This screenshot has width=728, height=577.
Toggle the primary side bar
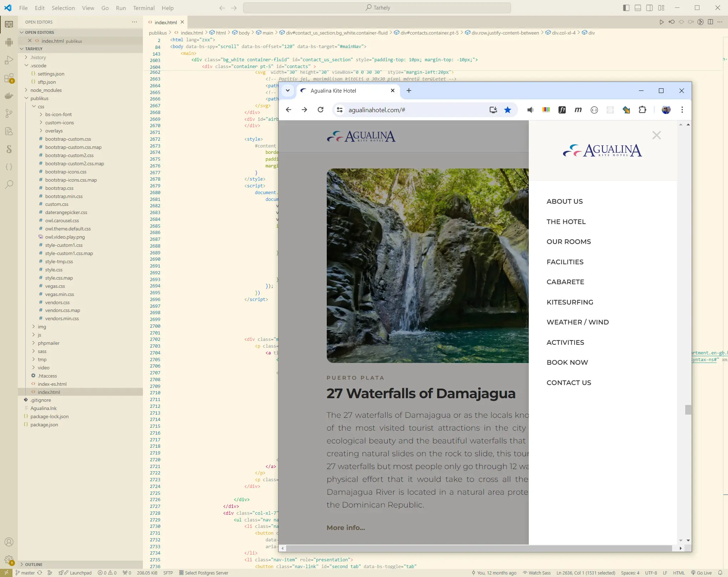click(x=626, y=8)
